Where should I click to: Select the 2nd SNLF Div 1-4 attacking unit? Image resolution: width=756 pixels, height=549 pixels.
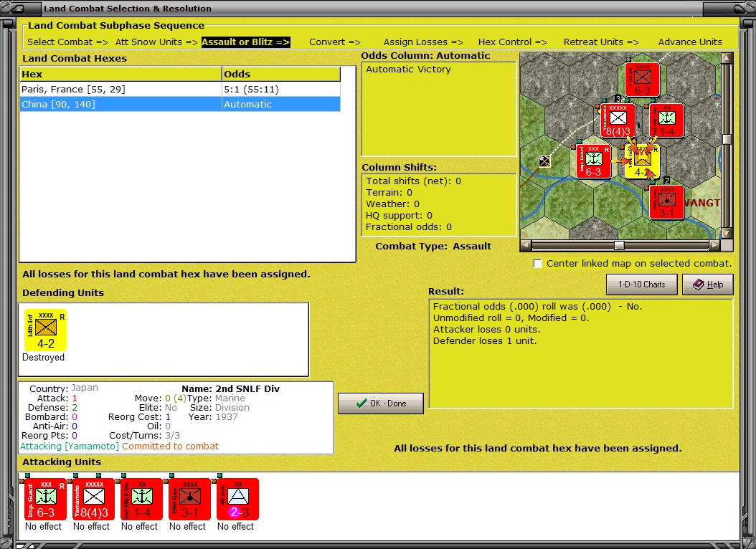[x=142, y=499]
